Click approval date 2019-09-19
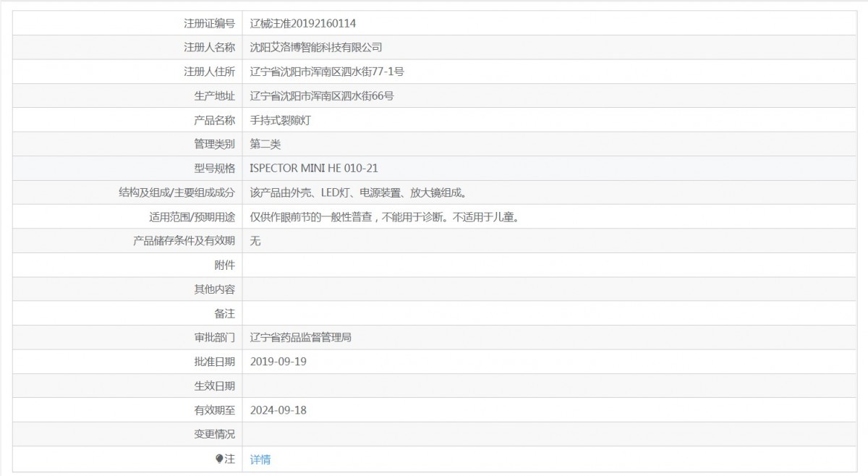 coord(278,361)
